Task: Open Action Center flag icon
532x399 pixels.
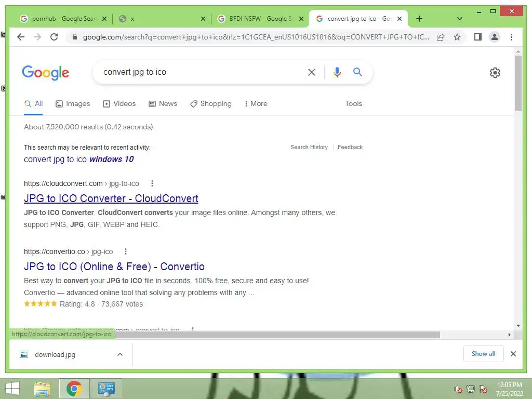Action: (483, 389)
